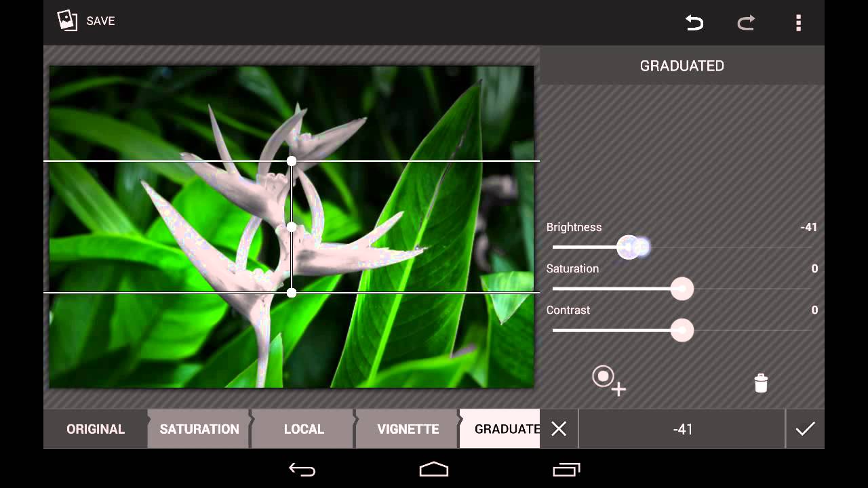Select the ORIGINAL step tab
868x488 pixels.
pyautogui.click(x=96, y=429)
